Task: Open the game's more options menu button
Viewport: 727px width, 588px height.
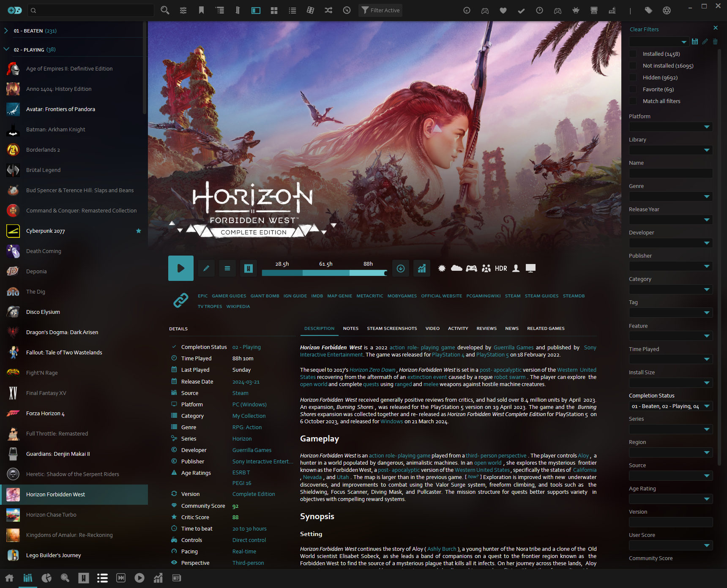Action: pos(227,268)
